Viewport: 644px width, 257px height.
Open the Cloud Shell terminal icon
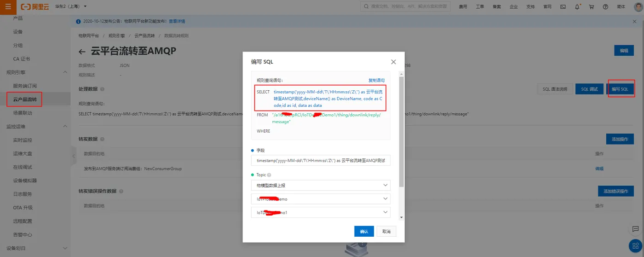(563, 6)
